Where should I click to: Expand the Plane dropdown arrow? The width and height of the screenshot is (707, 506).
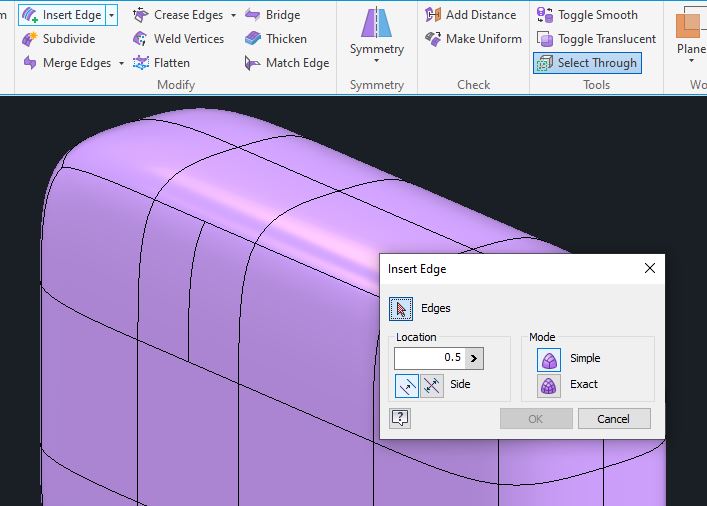691,60
